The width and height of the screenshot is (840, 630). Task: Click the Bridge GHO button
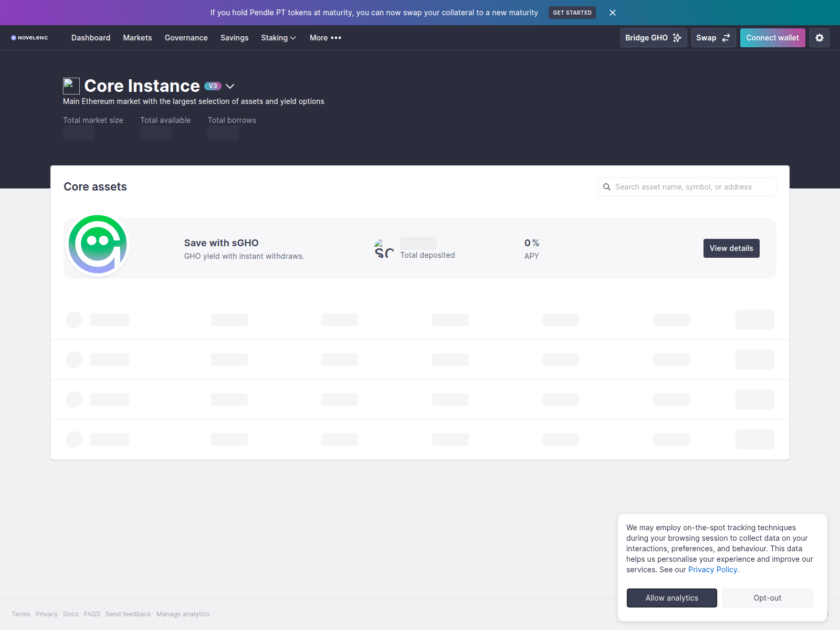[x=654, y=38]
